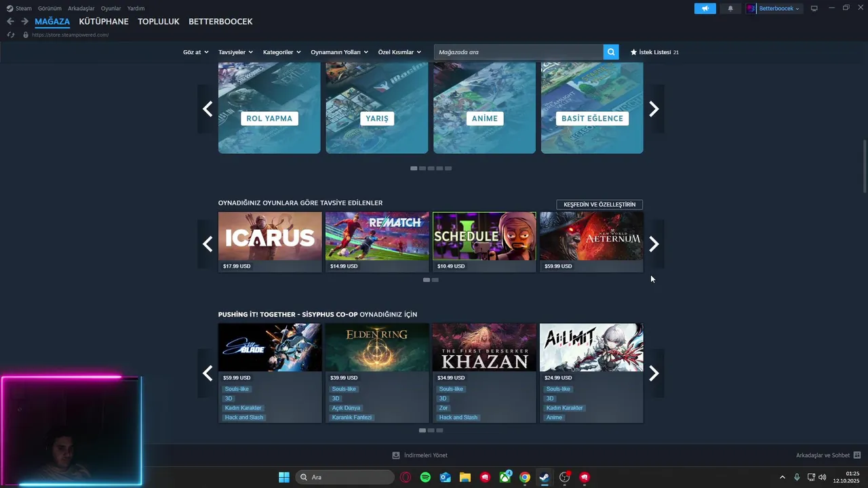Click İndirmeleri Yönet link
The width and height of the screenshot is (868, 488).
tap(425, 455)
